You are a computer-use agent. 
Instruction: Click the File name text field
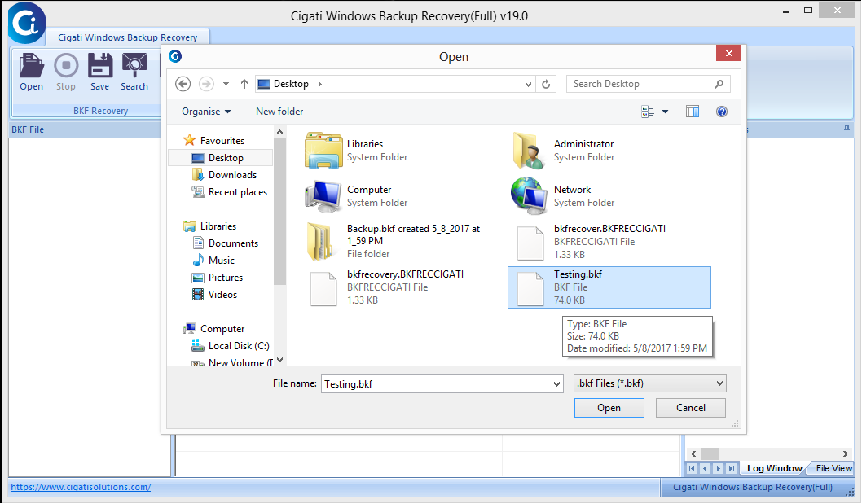pyautogui.click(x=442, y=383)
